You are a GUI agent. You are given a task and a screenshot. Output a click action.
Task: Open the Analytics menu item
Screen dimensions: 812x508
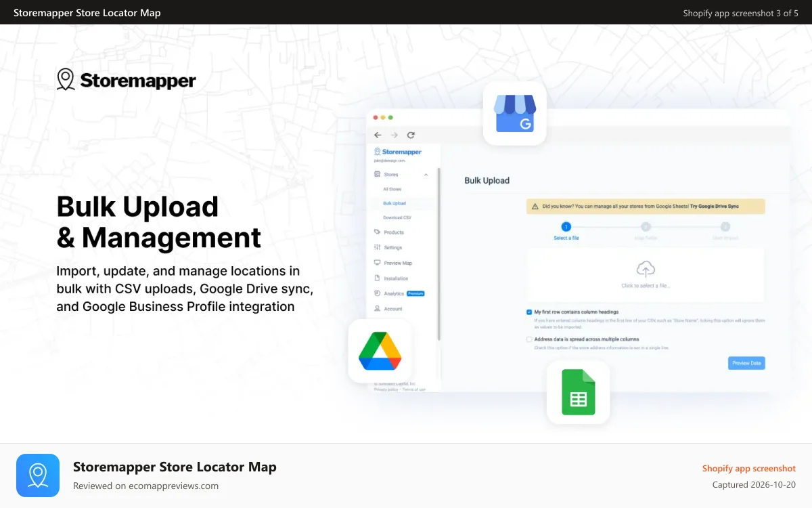(394, 293)
